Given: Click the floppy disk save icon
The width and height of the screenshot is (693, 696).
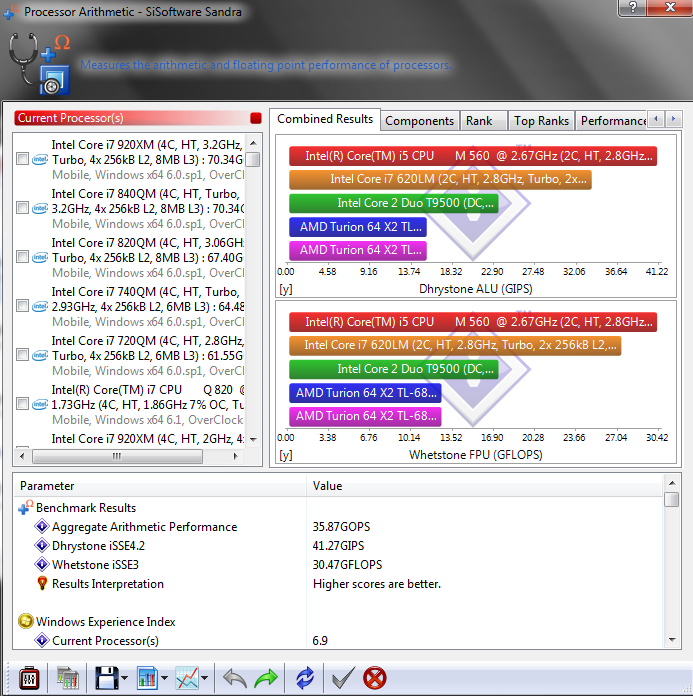Looking at the screenshot, I should click(x=107, y=678).
